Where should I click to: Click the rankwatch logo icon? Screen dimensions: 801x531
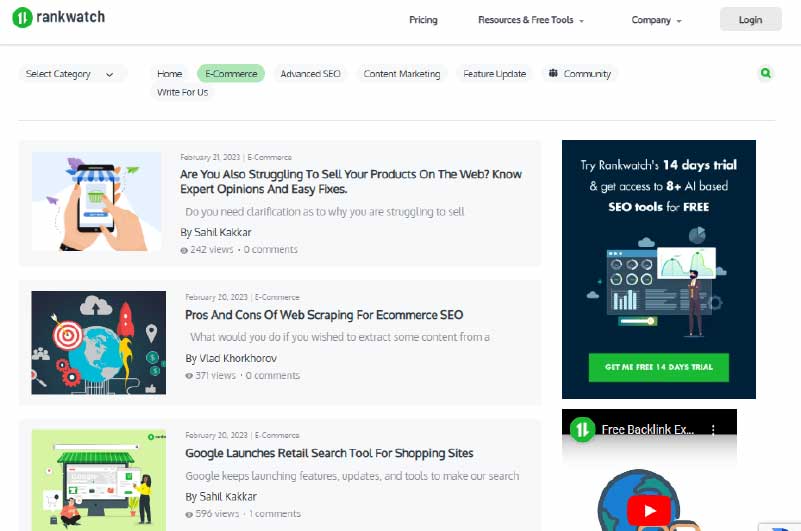point(22,18)
